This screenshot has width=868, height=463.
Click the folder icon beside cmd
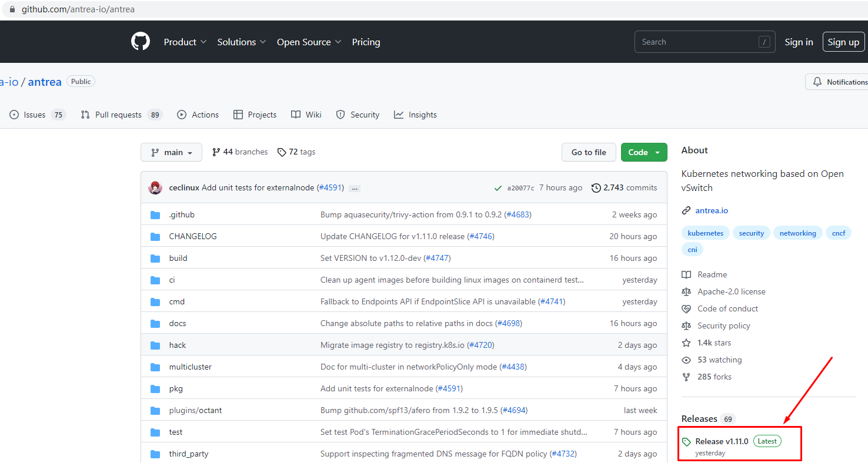point(155,302)
